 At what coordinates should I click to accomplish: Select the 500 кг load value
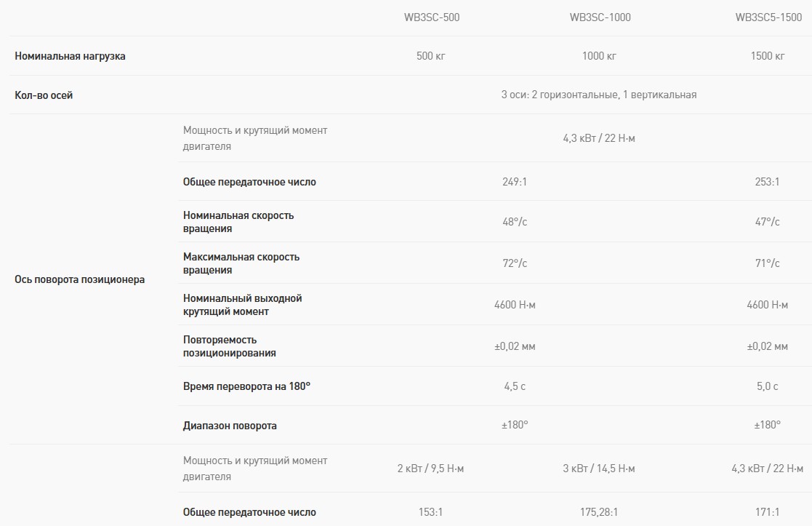[x=431, y=56]
